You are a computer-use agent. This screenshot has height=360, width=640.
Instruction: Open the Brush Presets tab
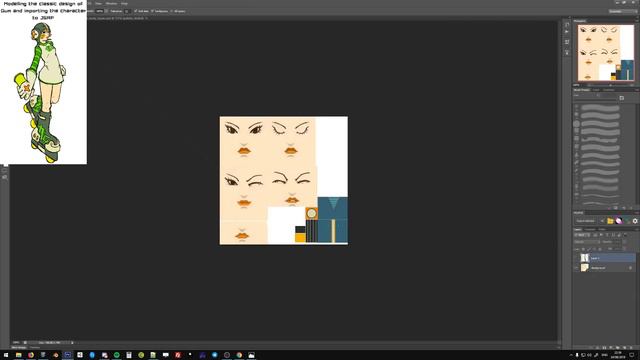pos(582,89)
